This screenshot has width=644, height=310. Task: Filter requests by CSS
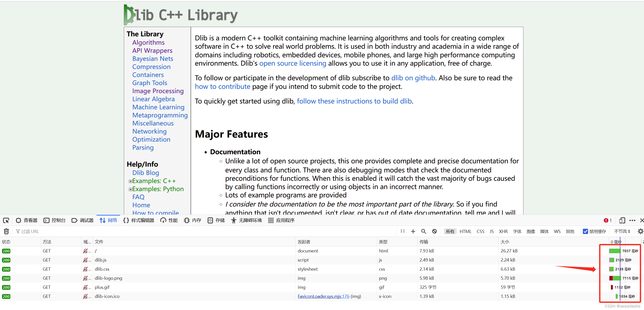480,231
